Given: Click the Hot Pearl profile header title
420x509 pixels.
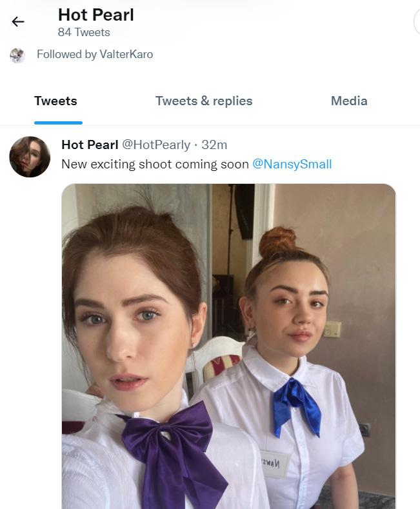Looking at the screenshot, I should click(96, 14).
